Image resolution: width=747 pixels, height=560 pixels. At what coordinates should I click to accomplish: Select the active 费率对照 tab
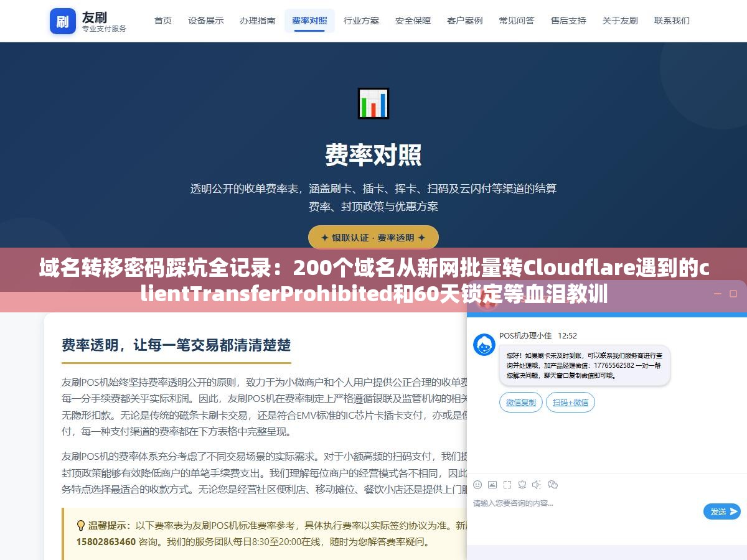[309, 21]
